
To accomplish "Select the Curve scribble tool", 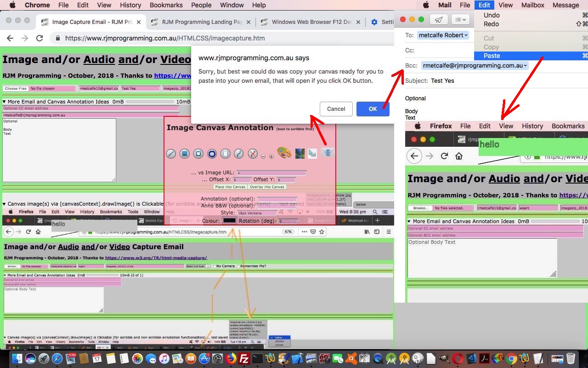I will pyautogui.click(x=239, y=154).
